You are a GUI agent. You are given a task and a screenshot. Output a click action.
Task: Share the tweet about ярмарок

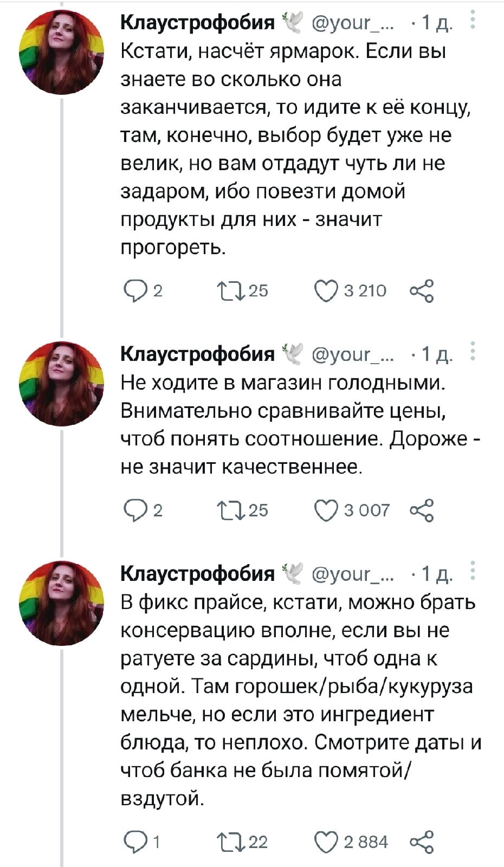(x=422, y=291)
